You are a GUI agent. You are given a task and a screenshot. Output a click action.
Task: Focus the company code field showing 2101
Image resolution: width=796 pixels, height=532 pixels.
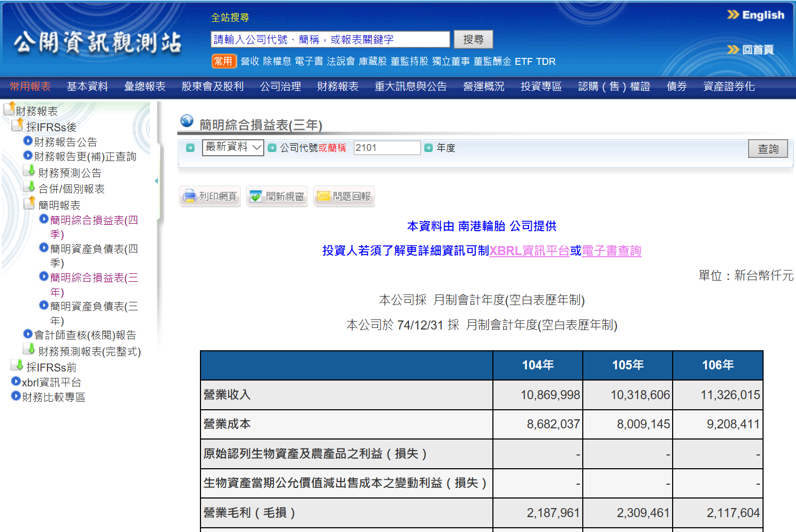(x=387, y=148)
